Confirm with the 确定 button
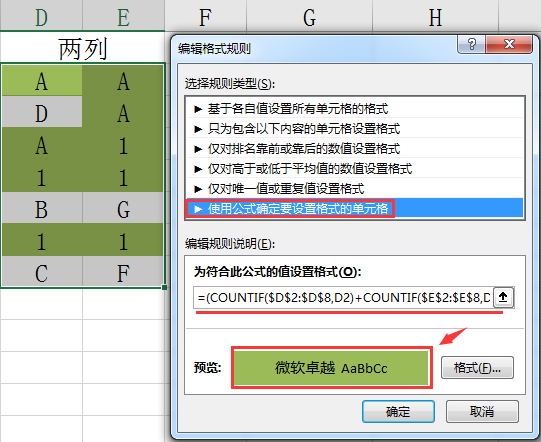Image resolution: width=541 pixels, height=442 pixels. (398, 411)
